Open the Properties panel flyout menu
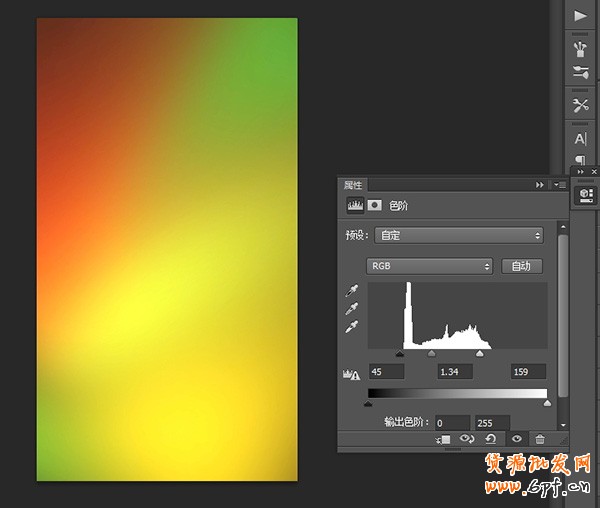Viewport: 600px width, 508px height. coord(559,185)
